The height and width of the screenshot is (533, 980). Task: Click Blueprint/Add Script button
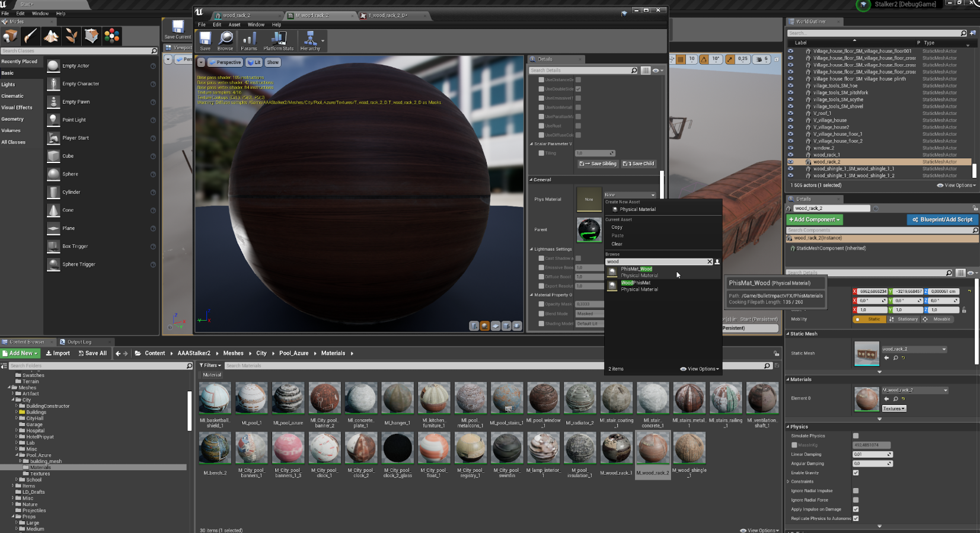tap(942, 219)
